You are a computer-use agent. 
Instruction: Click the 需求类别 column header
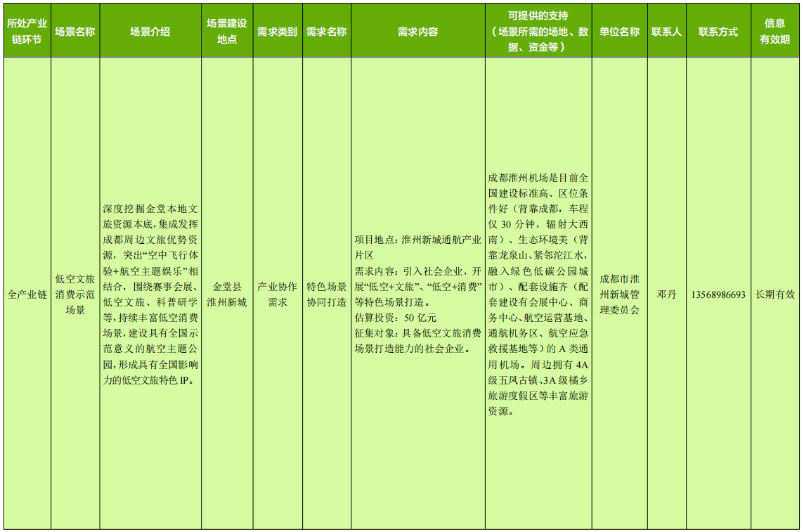[277, 32]
